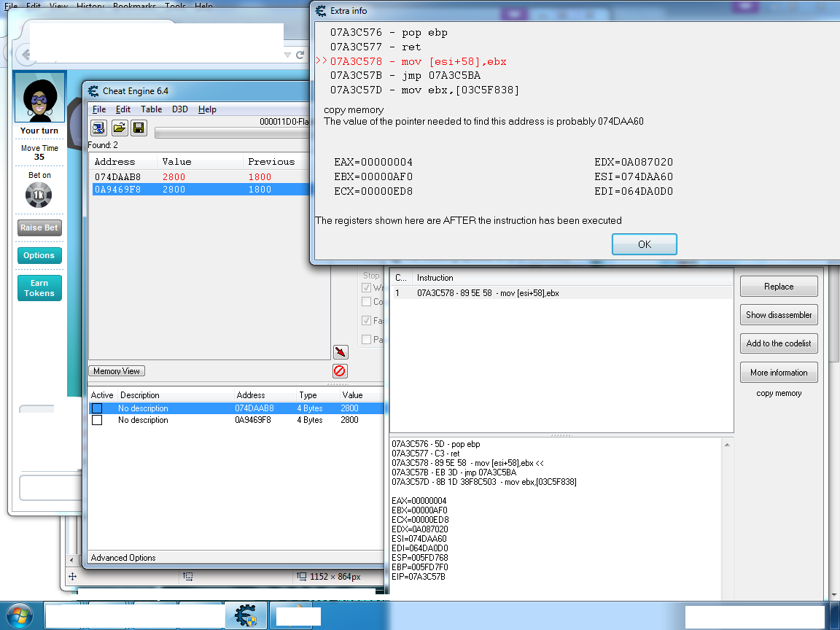This screenshot has width=840, height=630.
Task: Toggle Active checkbox for address 0A9469F8
Action: 97,420
